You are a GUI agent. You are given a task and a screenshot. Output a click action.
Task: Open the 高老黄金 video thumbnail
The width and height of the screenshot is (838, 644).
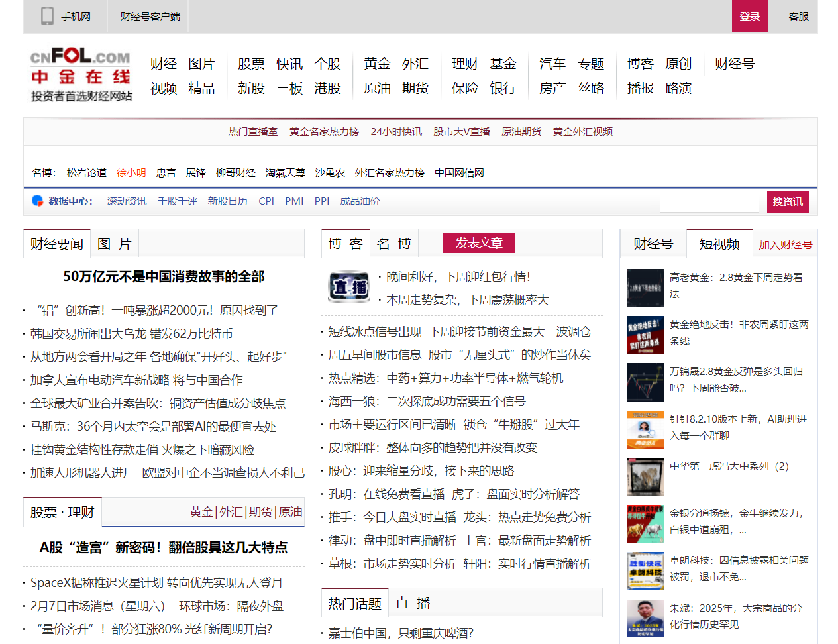pos(645,288)
